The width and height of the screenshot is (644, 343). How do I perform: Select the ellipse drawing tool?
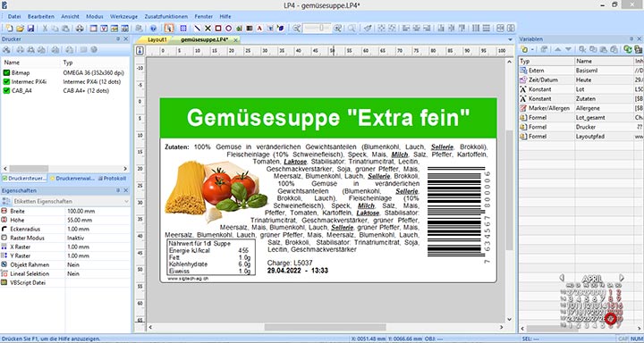229,29
